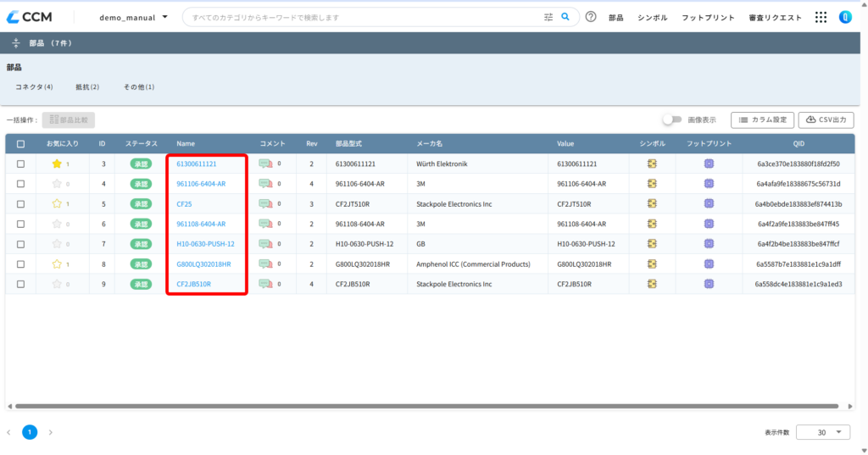Export with CSV出力 button
868x455 pixels.
[x=826, y=119]
